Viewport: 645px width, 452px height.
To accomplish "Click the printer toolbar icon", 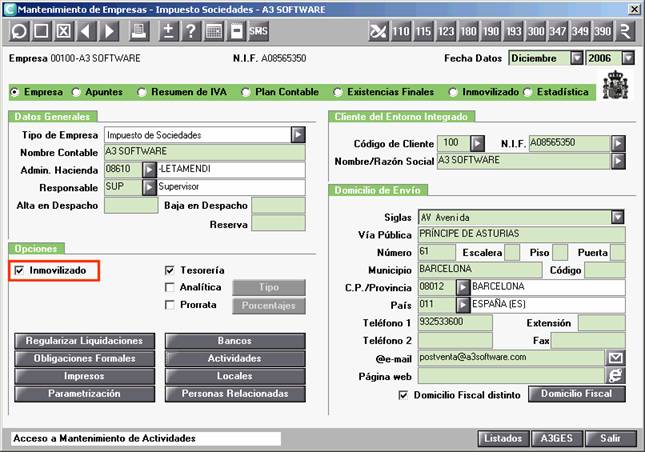I will coord(139,31).
